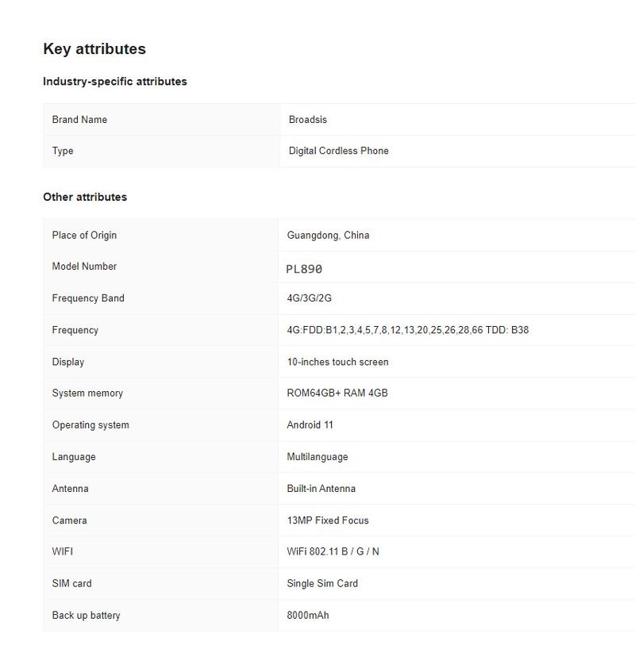Click the Broadsis brand name value
This screenshot has height=672, width=635.
click(x=308, y=120)
